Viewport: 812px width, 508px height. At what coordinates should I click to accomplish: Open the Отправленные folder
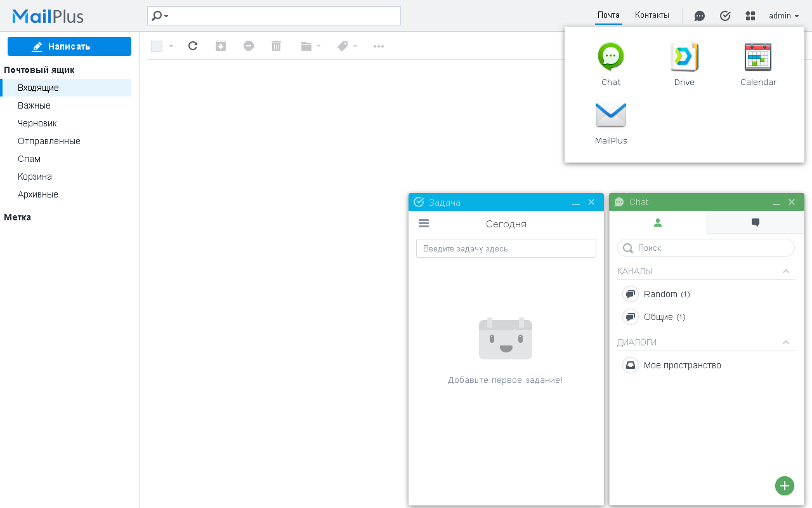click(x=66, y=141)
